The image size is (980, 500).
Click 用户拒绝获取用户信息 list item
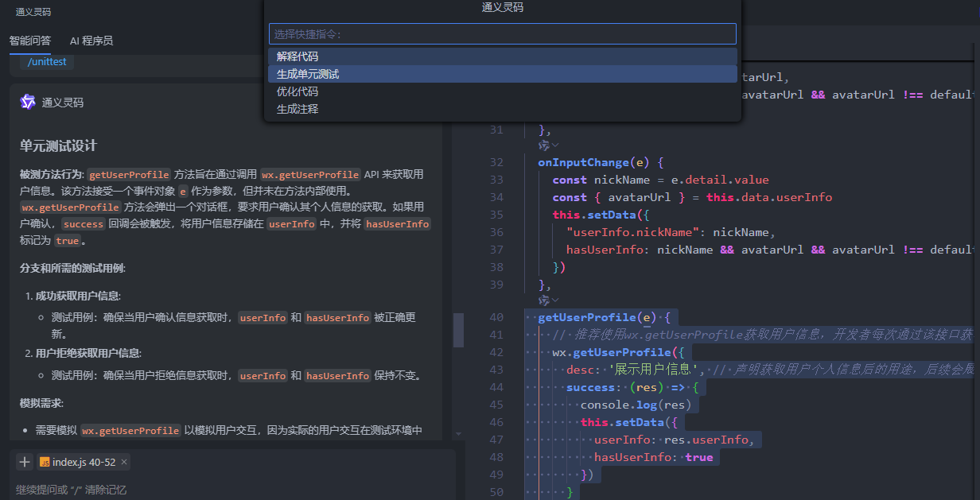(x=88, y=353)
